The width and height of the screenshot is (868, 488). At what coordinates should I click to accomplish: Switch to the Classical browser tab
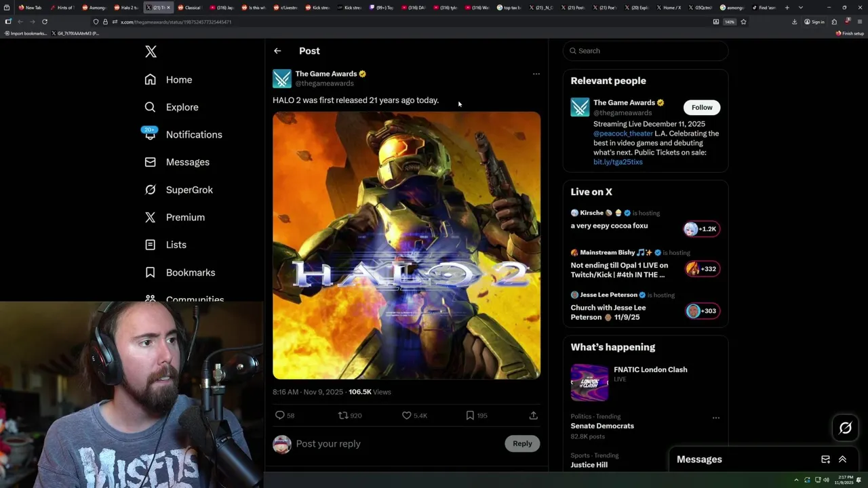tap(190, 7)
